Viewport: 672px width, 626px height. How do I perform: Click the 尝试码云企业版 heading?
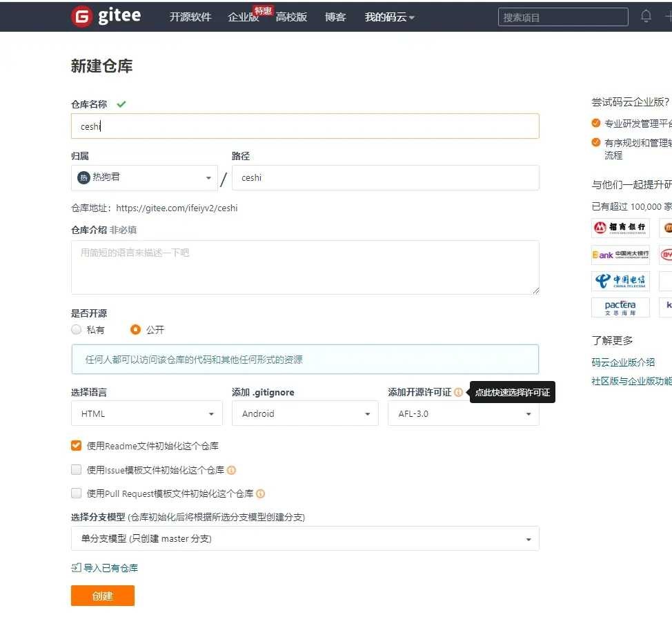631,102
